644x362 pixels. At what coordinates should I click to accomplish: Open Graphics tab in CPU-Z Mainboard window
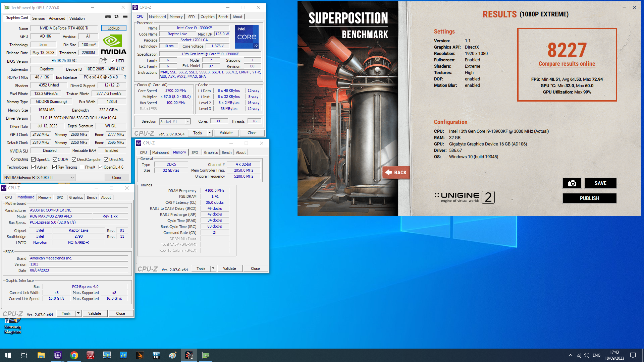76,197
